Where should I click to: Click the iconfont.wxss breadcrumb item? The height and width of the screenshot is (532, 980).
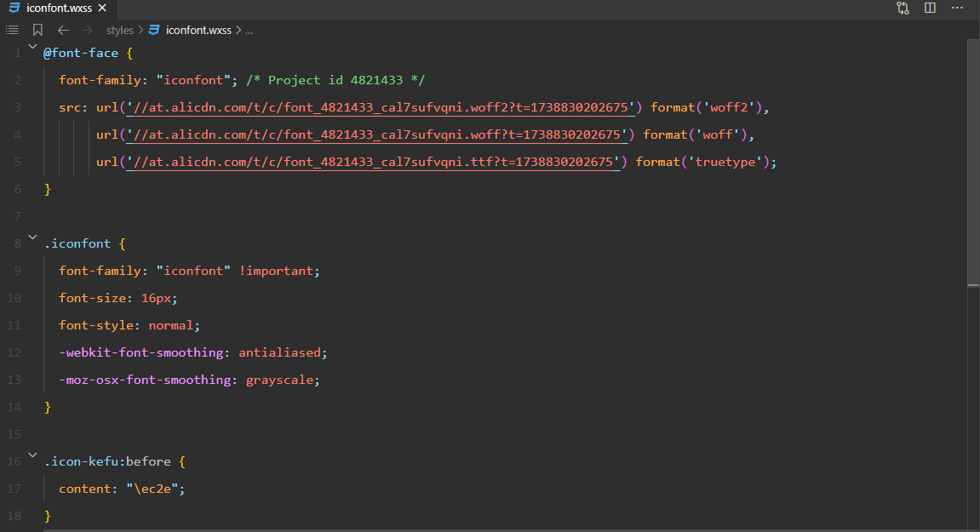tap(198, 30)
